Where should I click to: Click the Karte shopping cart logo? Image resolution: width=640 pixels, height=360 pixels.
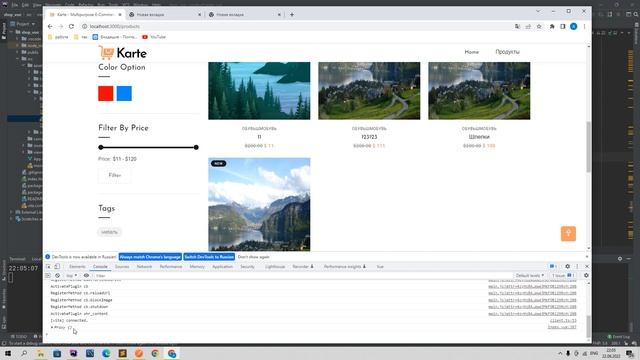[122, 53]
